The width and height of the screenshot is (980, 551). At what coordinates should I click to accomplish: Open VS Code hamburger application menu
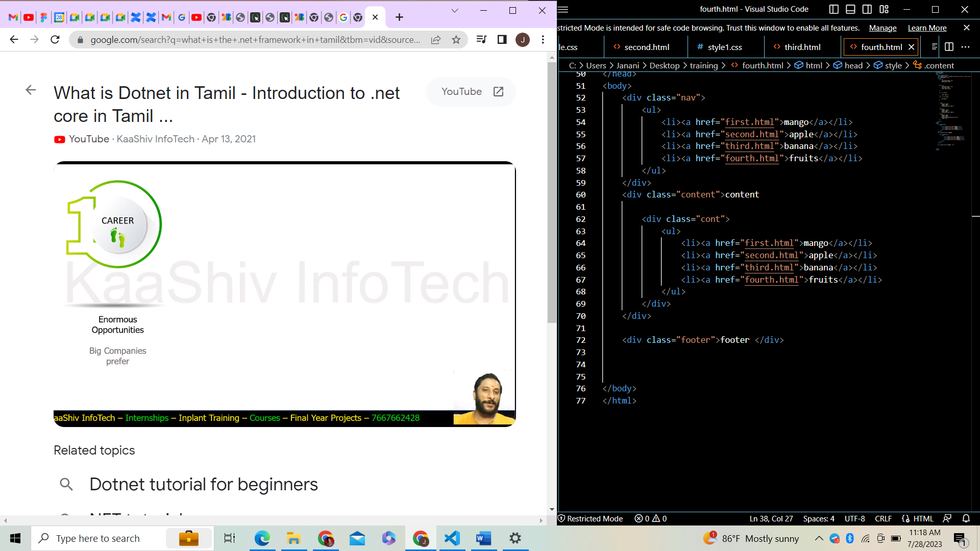(563, 9)
